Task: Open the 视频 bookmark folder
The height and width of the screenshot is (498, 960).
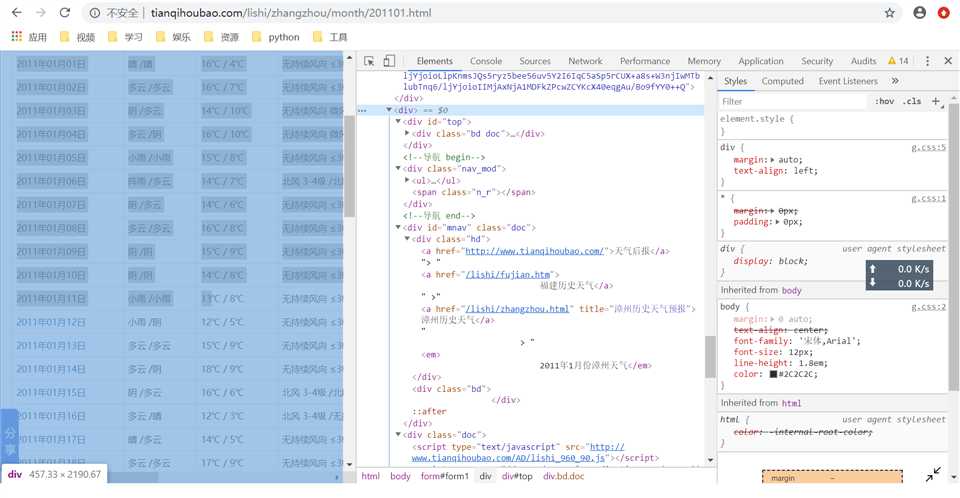Action: pos(77,37)
